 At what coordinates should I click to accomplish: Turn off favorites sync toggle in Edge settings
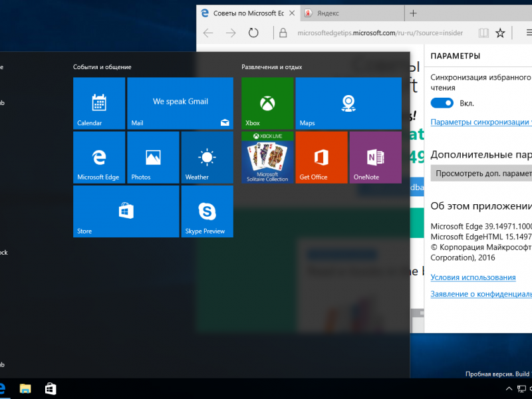[x=442, y=103]
